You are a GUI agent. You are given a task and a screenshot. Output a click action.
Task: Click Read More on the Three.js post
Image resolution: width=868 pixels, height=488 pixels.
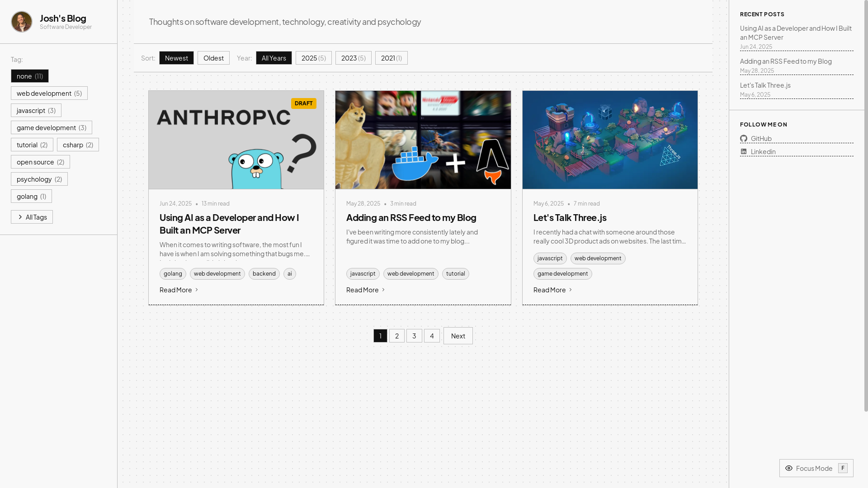553,290
